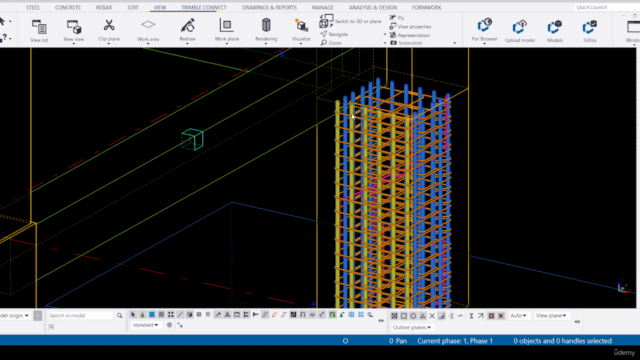Switch to the REBAR ribbon tab
Image resolution: width=640 pixels, height=360 pixels.
[104, 7]
